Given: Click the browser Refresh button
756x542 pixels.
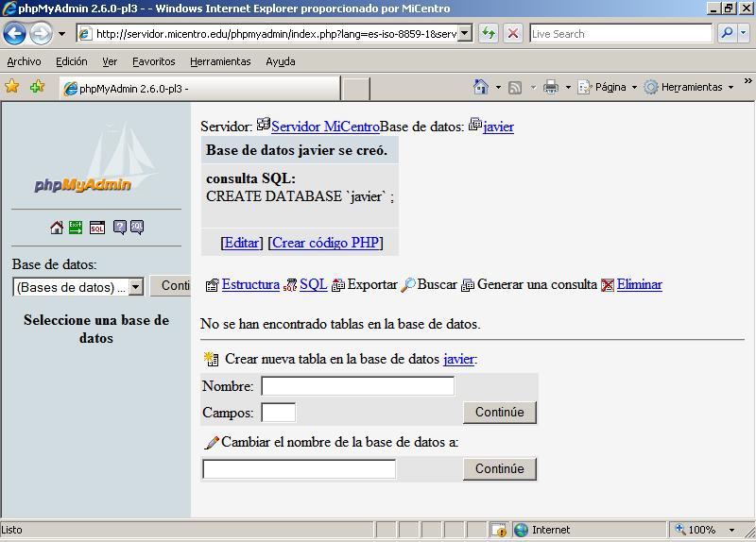Looking at the screenshot, I should (488, 33).
